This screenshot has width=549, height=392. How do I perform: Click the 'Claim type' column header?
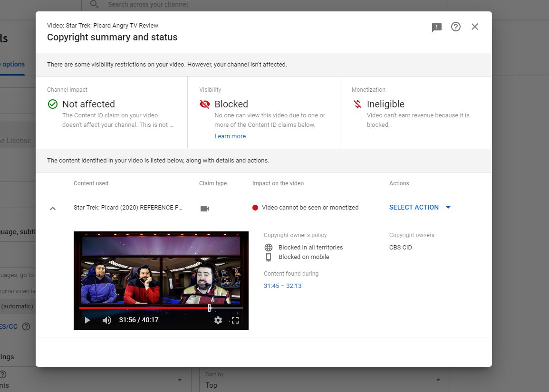tap(213, 183)
